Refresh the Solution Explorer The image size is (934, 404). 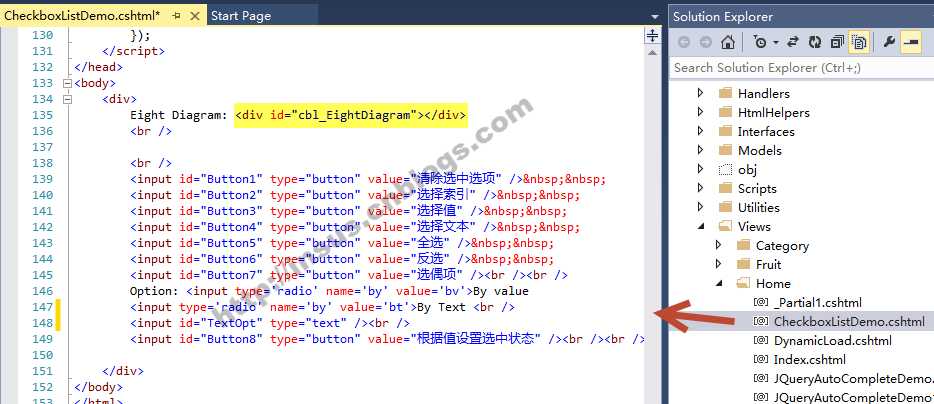click(x=815, y=42)
